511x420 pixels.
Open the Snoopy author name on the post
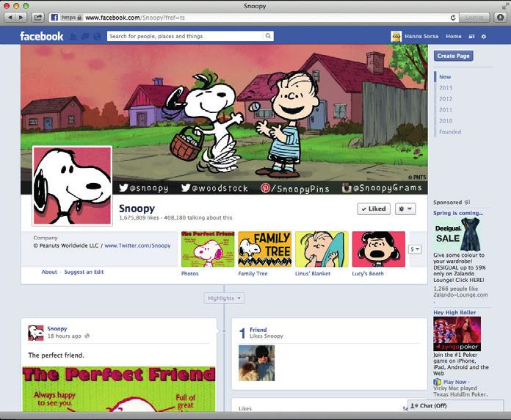(x=57, y=329)
